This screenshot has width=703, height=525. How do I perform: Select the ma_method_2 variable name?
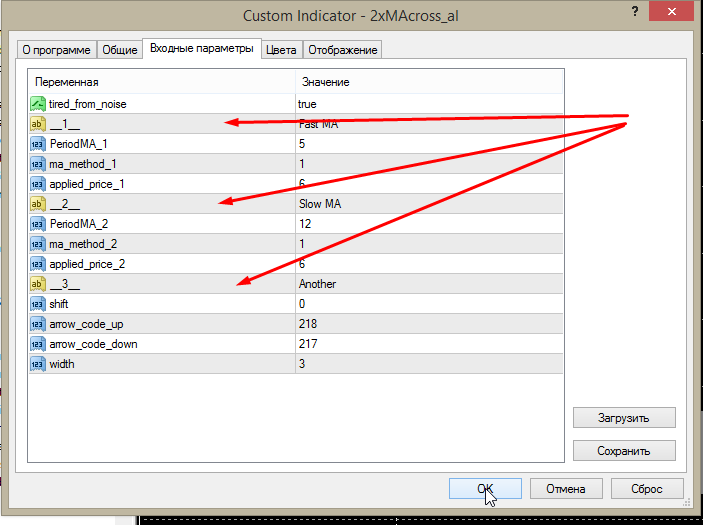tap(83, 244)
